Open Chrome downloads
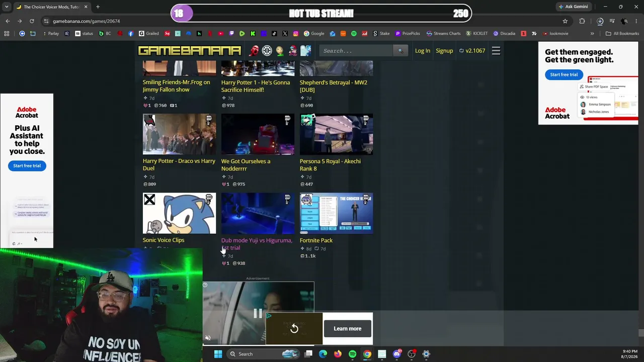The height and width of the screenshot is (362, 644). point(600,21)
